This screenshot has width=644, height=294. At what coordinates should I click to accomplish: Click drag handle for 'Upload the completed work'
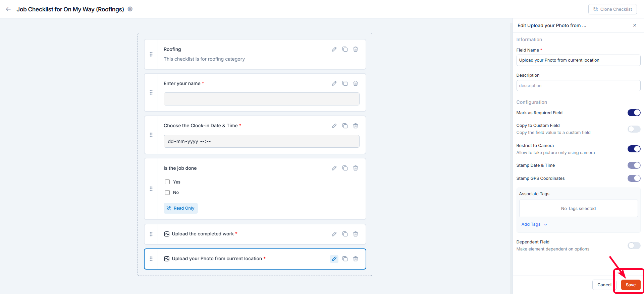click(x=151, y=234)
